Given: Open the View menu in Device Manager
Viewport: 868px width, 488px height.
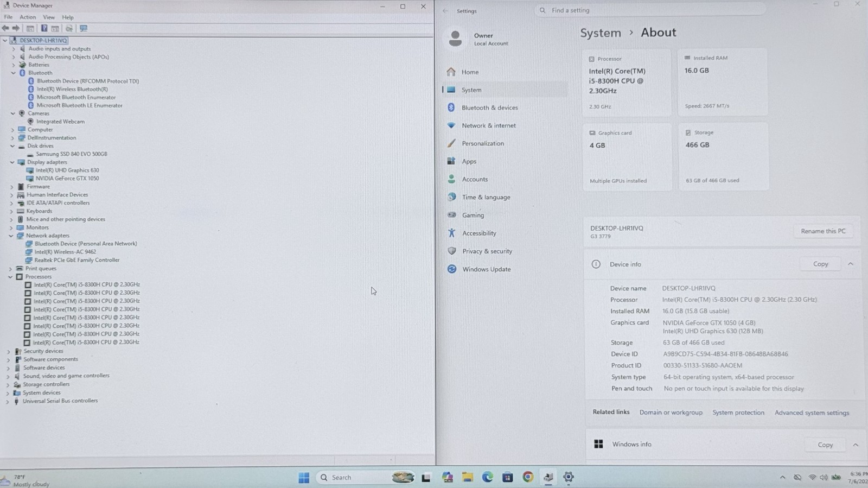Looking at the screenshot, I should [49, 17].
